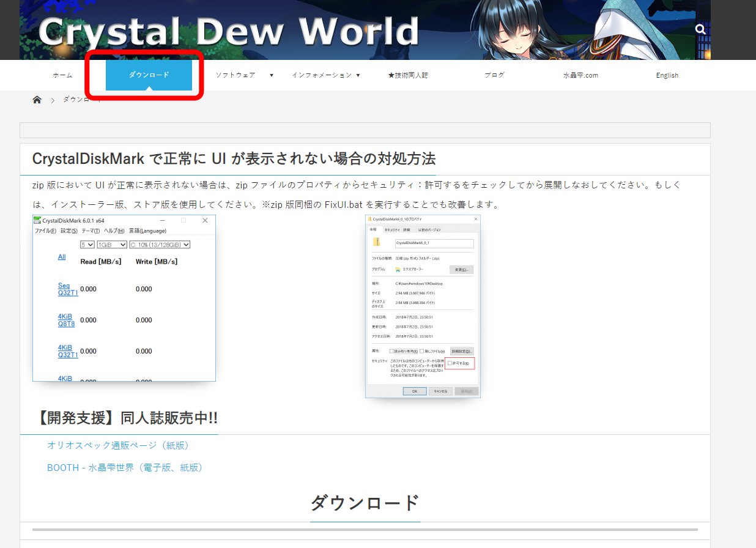Click the Explorer program icon in properties dialog
The width and height of the screenshot is (756, 548).
coord(398,269)
